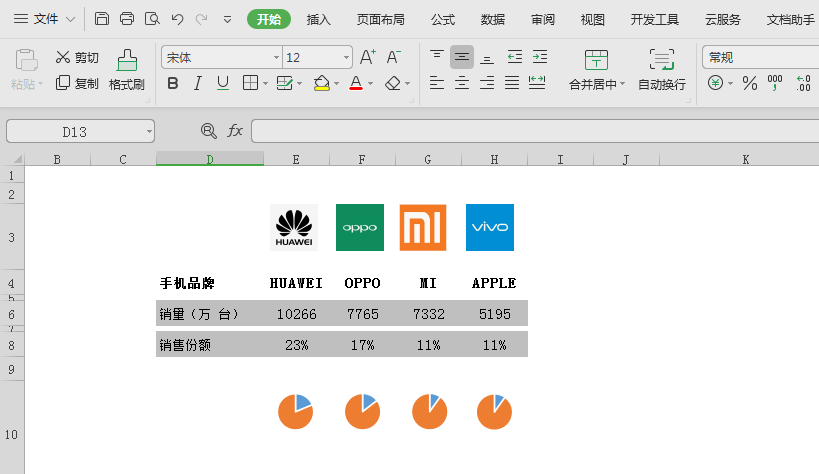
Task: Expand fill color dropdown arrow
Action: (x=336, y=84)
